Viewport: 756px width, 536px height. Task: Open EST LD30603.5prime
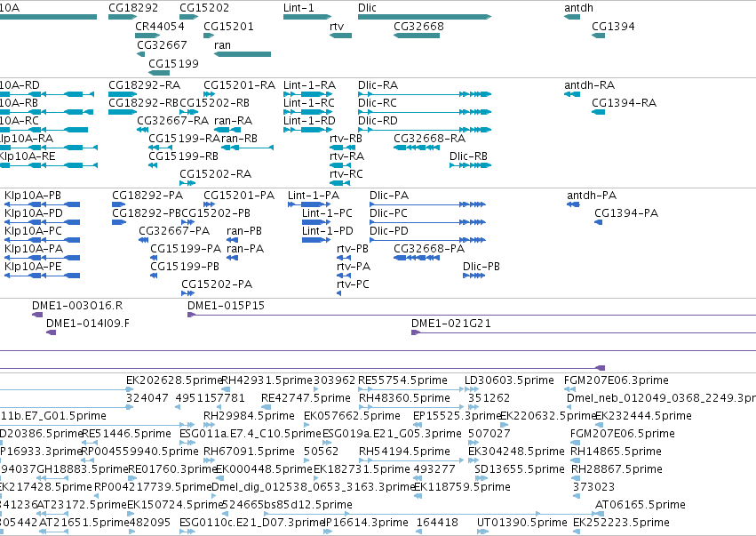point(509,380)
